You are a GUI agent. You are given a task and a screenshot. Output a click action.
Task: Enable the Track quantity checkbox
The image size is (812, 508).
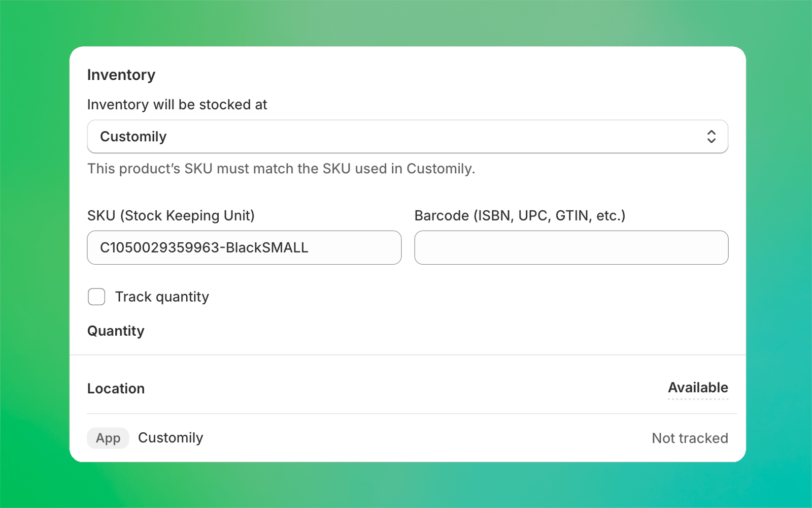[x=96, y=297]
